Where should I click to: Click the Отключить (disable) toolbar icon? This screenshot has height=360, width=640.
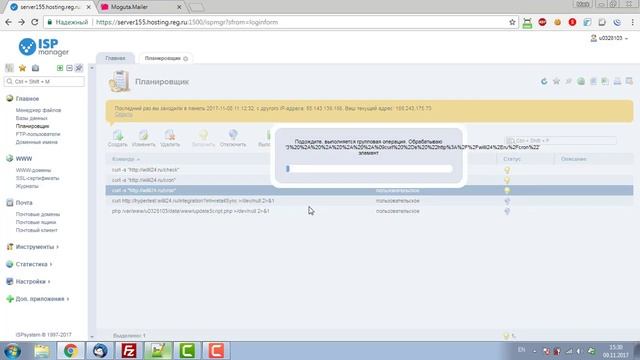click(233, 138)
